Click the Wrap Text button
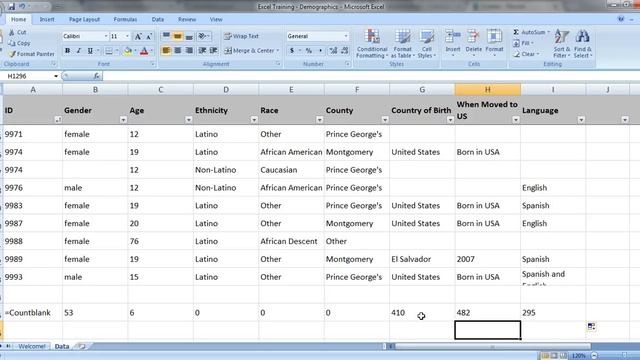 [242, 36]
